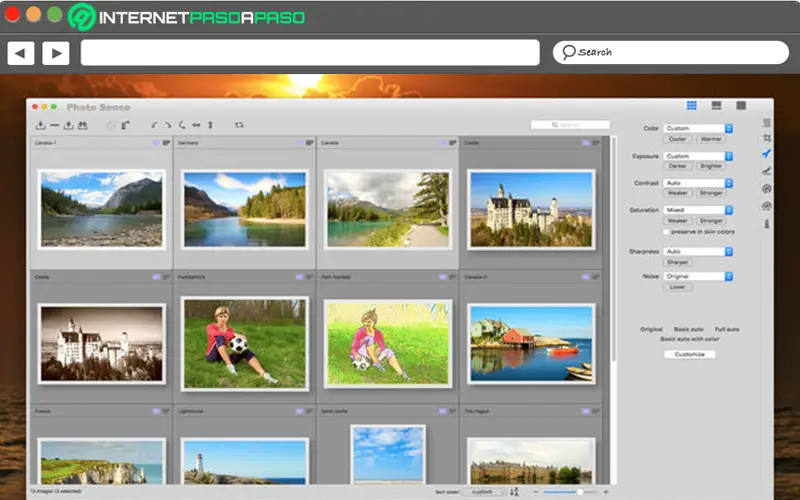Viewport: 800px width, 500px height.
Task: Toggle the Canada-1 purple badge
Action: tap(156, 143)
